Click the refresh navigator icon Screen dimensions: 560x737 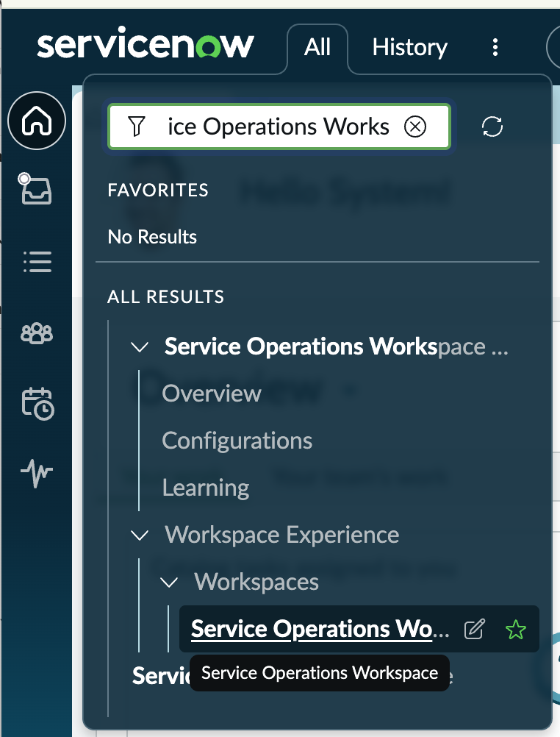[492, 127]
